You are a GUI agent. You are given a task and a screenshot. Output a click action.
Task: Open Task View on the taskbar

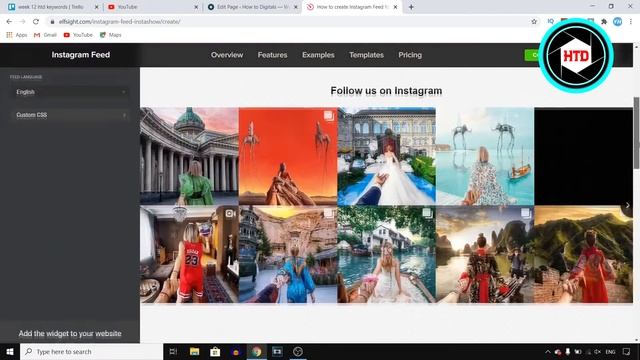tap(173, 351)
